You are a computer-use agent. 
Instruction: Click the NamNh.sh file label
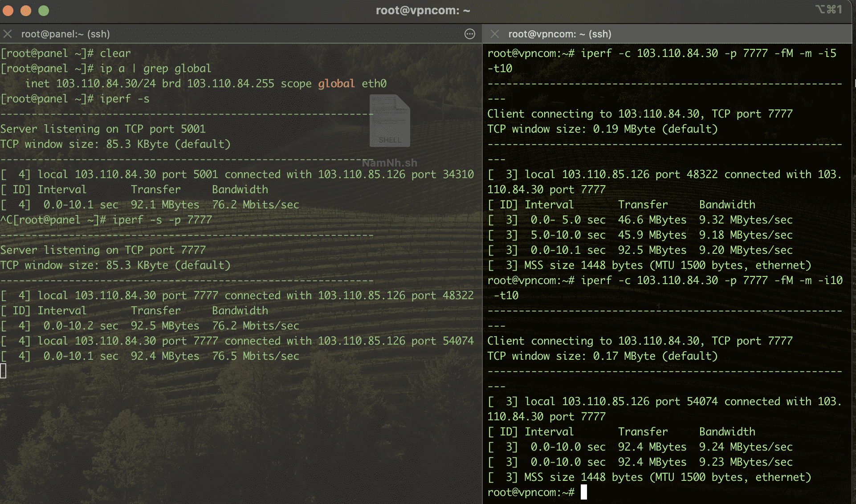click(389, 163)
